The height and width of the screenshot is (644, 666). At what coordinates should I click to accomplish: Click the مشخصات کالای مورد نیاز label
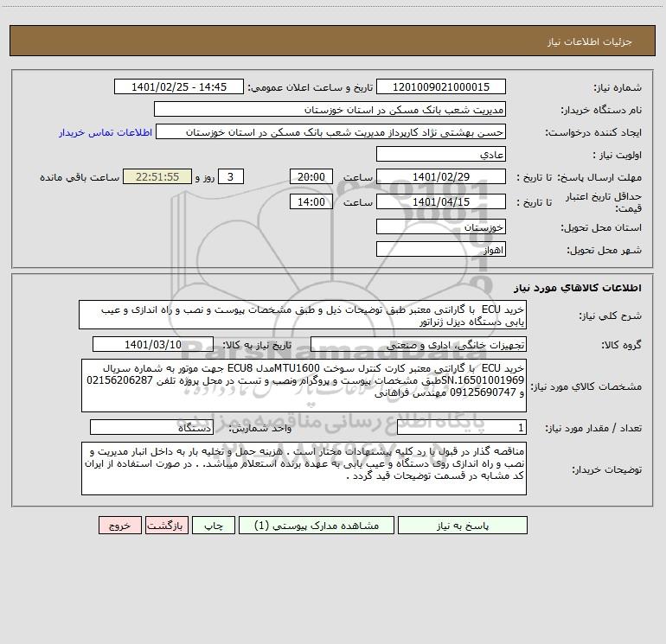pos(586,386)
